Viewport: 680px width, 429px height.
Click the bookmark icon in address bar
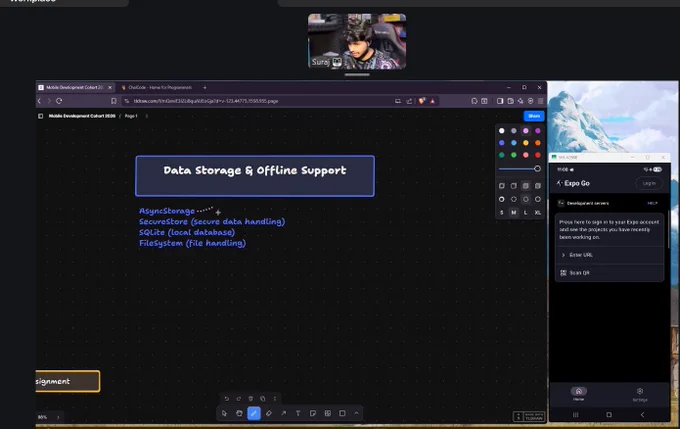coord(114,101)
